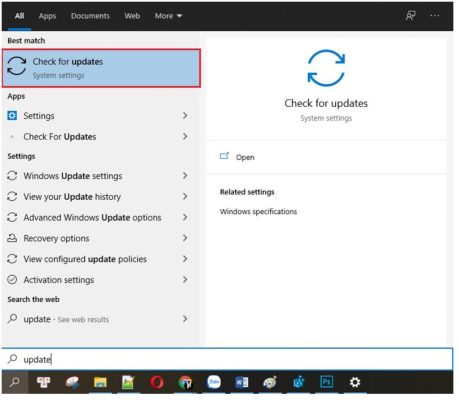
Task: Click the feedback person icon in the search header
Action: click(411, 15)
